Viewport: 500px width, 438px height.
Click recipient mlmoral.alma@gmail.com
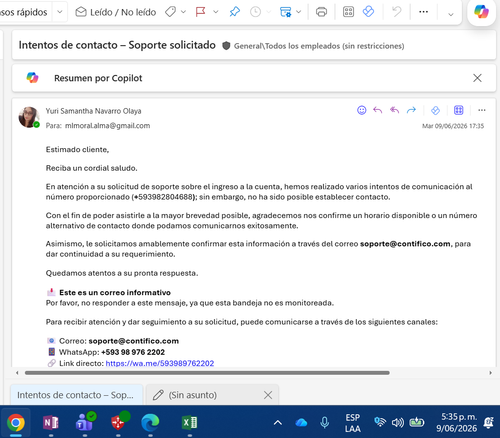point(107,126)
